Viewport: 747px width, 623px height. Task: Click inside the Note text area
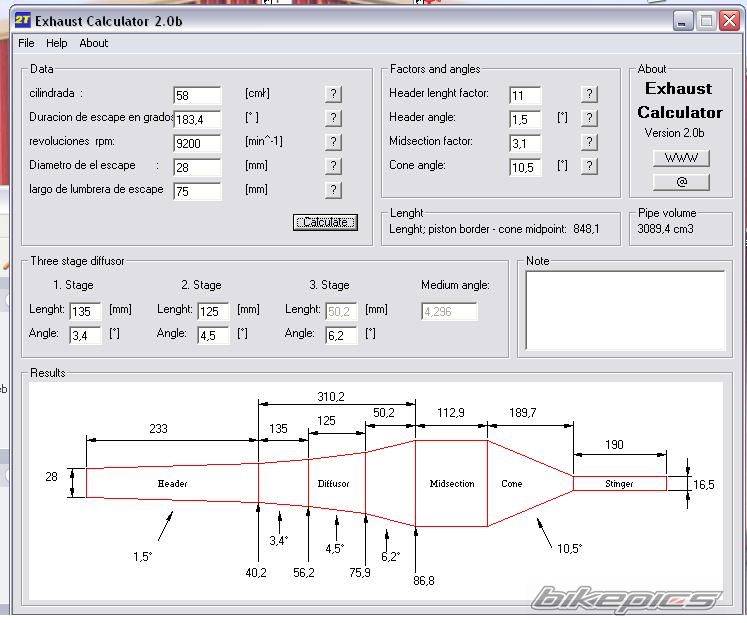(x=625, y=310)
